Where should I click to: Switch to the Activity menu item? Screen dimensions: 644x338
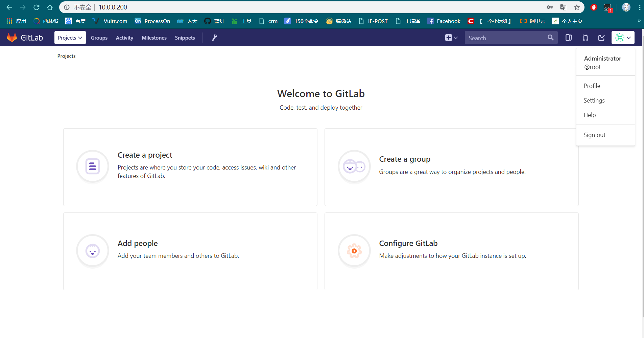click(x=124, y=38)
